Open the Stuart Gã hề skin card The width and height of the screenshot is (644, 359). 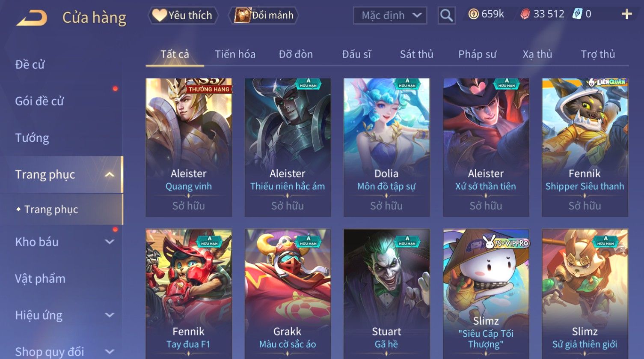pyautogui.click(x=386, y=294)
